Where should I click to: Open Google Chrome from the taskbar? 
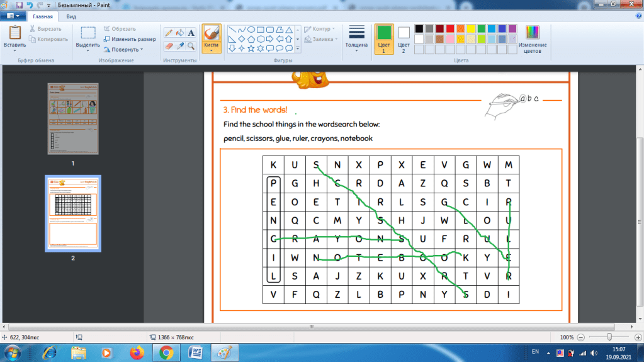166,352
